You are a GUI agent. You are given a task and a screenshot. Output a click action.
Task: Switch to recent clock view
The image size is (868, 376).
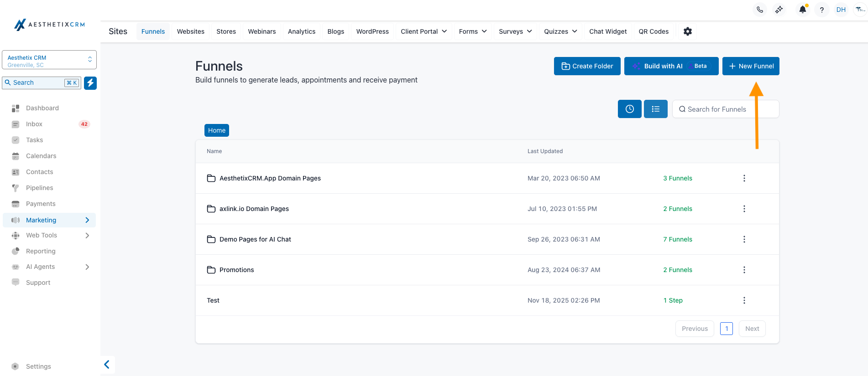point(629,109)
